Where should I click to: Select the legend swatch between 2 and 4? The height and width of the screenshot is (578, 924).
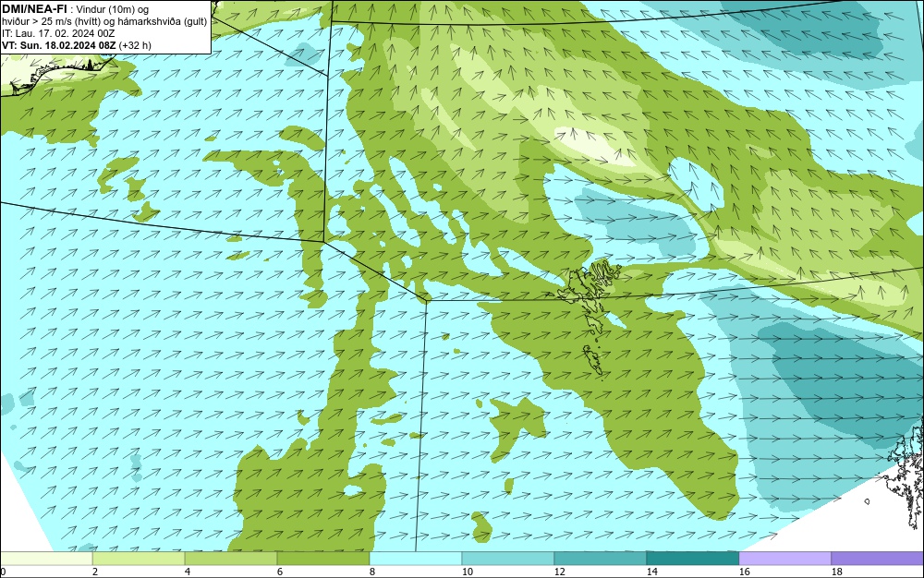point(139,558)
